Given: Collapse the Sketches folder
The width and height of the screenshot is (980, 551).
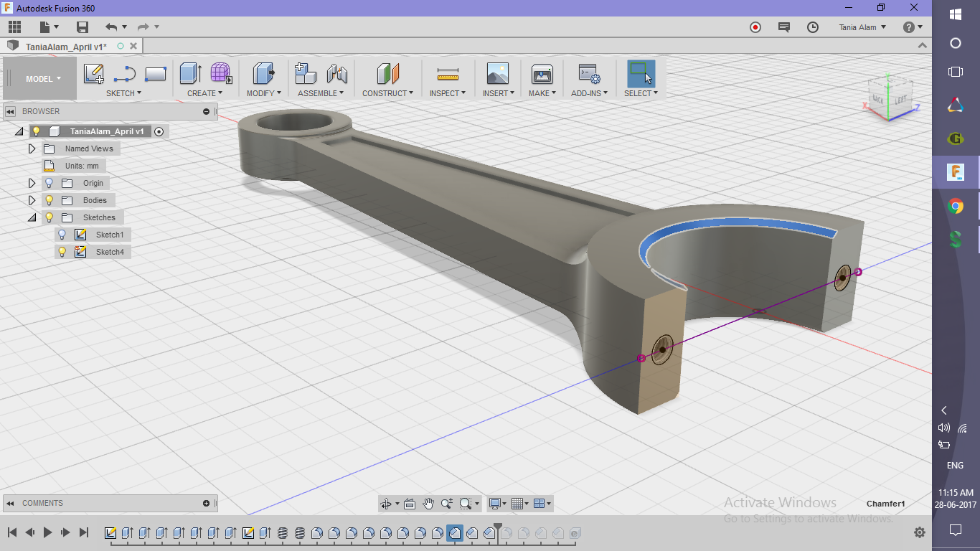Looking at the screenshot, I should 32,217.
